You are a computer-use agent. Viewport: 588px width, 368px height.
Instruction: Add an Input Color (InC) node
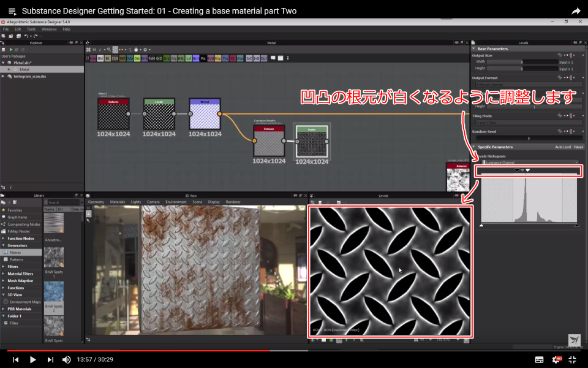(x=249, y=58)
